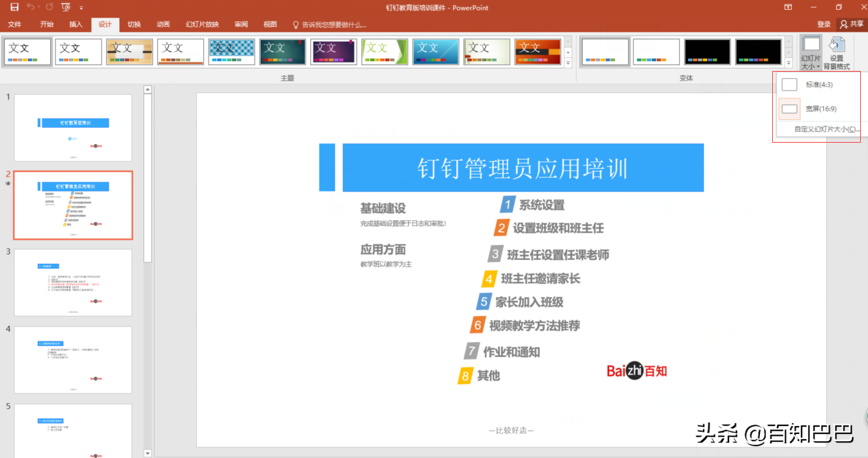Open the 幻灯片放映 tab
Image resolution: width=868 pixels, height=458 pixels.
[x=202, y=25]
